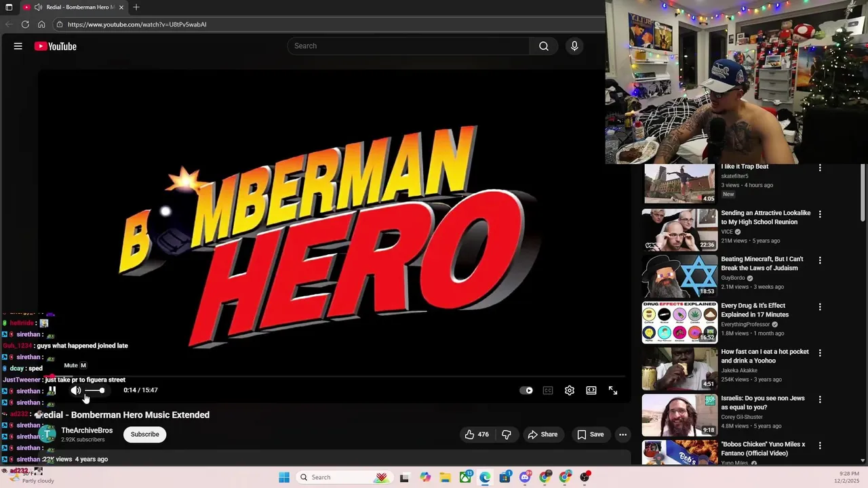Select the Redial - Bomberman Hero tab
The image size is (868, 488).
[x=73, y=7]
